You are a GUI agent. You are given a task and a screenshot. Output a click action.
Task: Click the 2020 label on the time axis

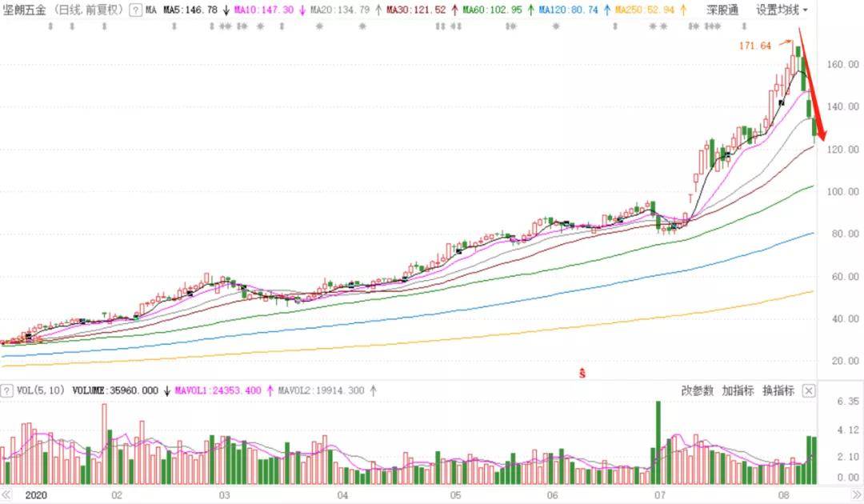pyautogui.click(x=37, y=495)
